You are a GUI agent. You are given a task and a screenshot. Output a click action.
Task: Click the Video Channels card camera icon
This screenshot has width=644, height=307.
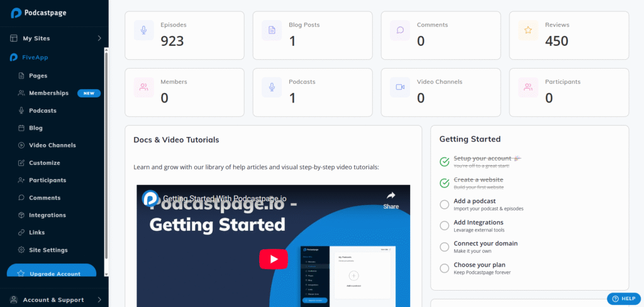[x=400, y=87]
